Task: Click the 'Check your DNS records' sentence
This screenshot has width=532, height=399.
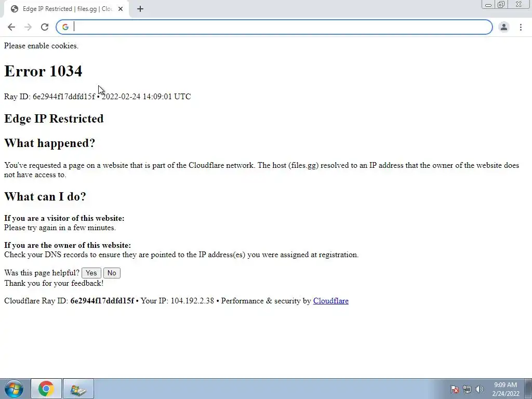Action: pos(181,255)
